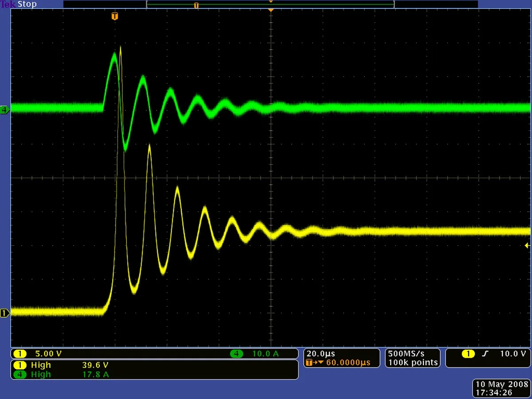Screen dimensions: 532x399
Task: Click the Tek logo
Action: [x=8, y=4]
